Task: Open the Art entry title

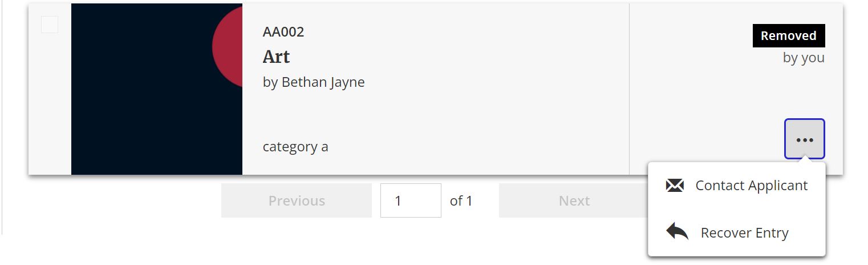Action: click(x=276, y=57)
